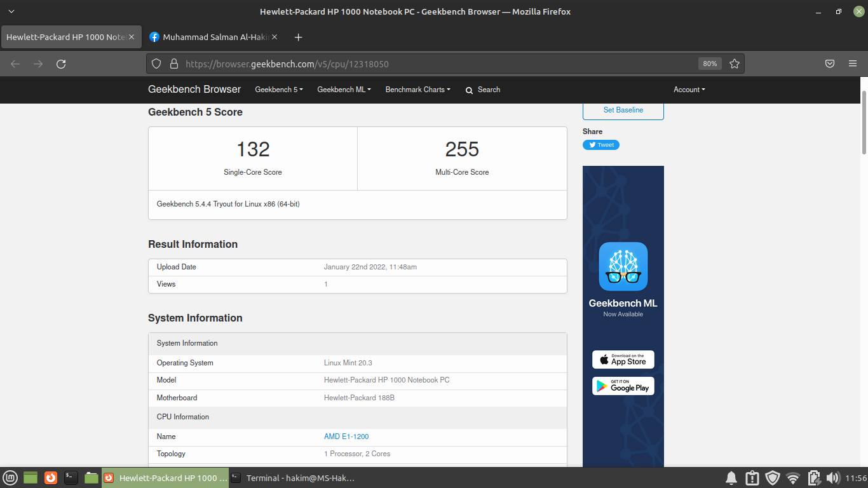Click the 'Geekbench ML Now Available' ad text
This screenshot has height=488, width=868.
[623, 308]
